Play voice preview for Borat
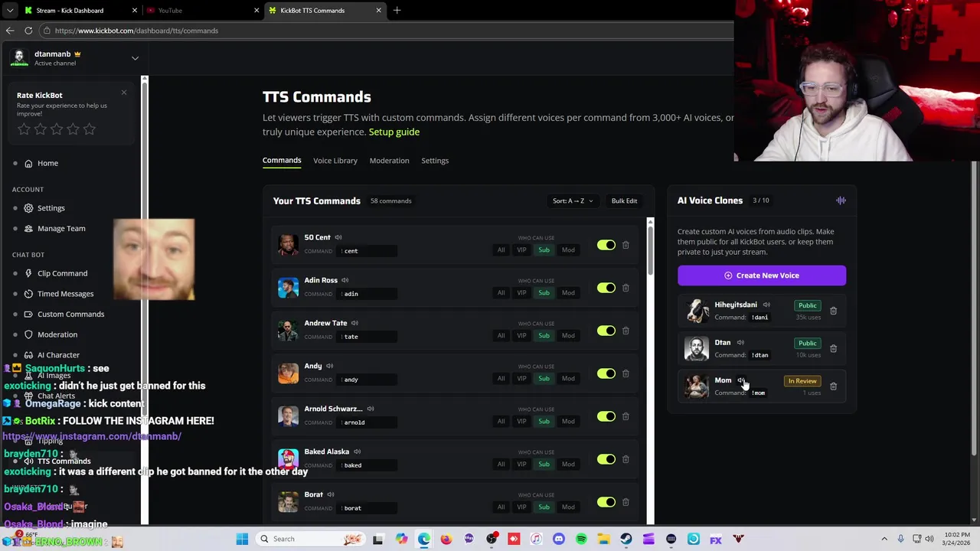This screenshot has height=551, width=980. [x=331, y=494]
